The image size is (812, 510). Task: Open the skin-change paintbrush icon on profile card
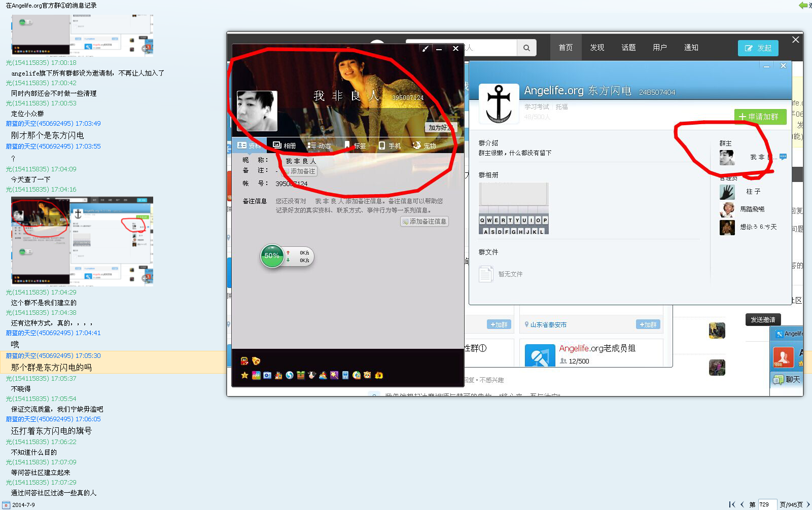tap(425, 49)
